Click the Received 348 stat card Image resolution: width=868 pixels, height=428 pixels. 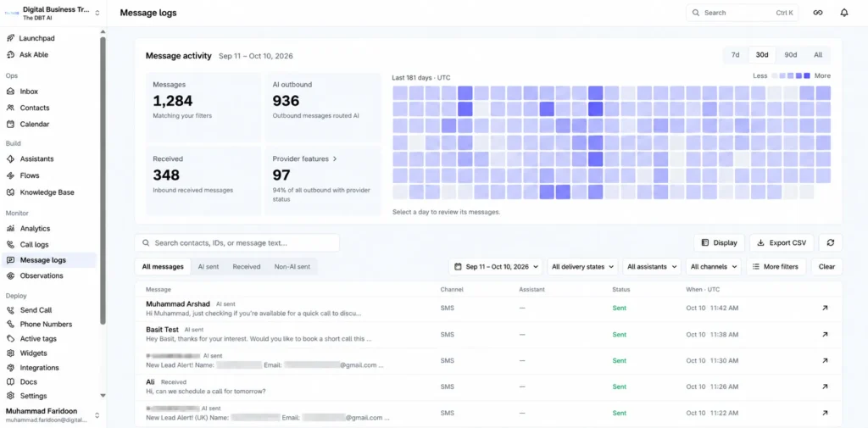(x=203, y=181)
